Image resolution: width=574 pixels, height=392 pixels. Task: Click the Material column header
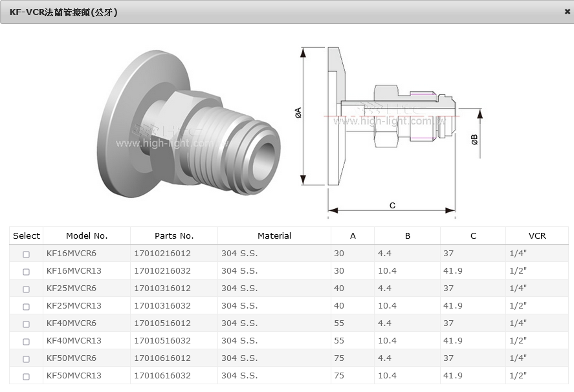(x=274, y=236)
